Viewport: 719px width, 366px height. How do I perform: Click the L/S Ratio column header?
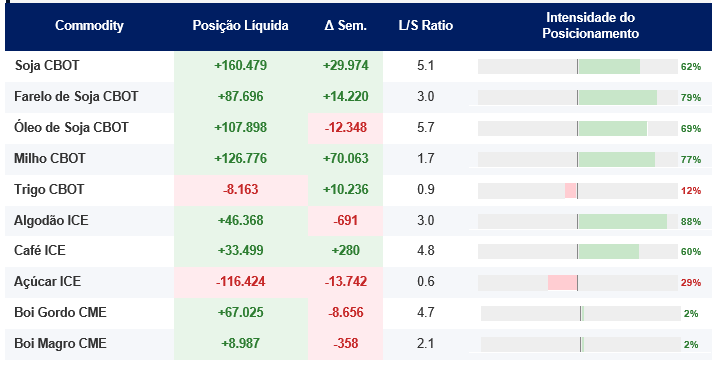point(426,25)
